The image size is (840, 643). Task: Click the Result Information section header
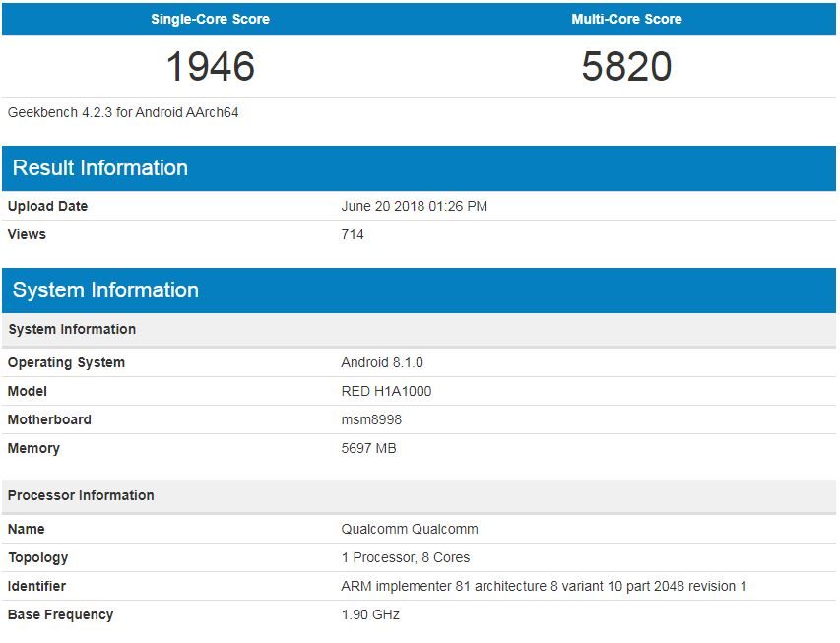[x=419, y=168]
